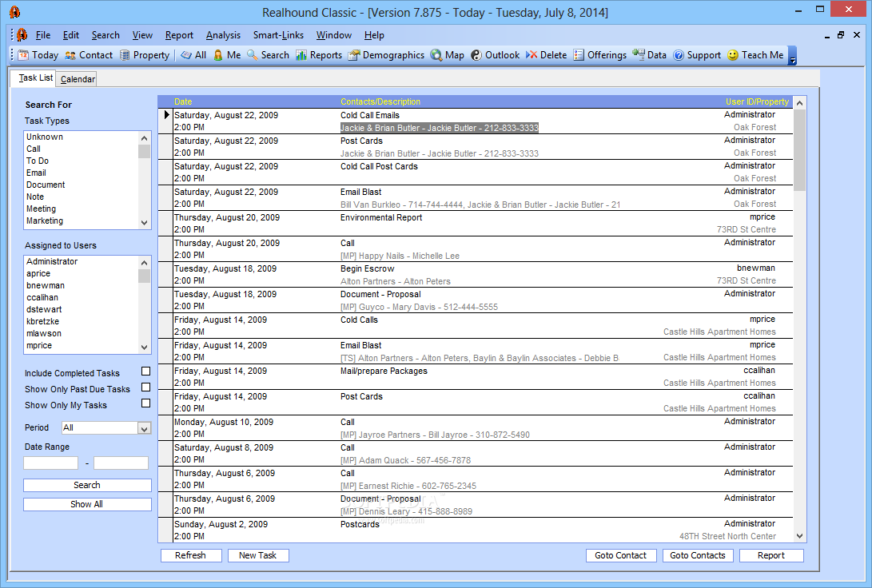Open the Contact toolbar icon
The height and width of the screenshot is (588, 872).
pyautogui.click(x=89, y=55)
